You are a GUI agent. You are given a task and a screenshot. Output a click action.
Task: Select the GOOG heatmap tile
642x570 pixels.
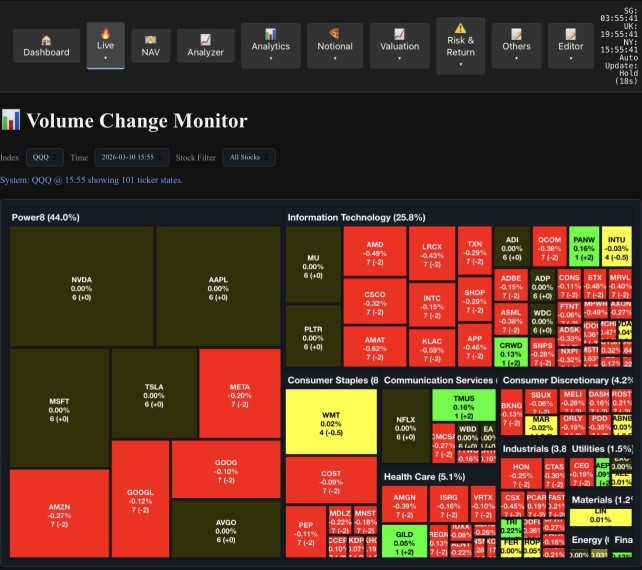(x=226, y=469)
